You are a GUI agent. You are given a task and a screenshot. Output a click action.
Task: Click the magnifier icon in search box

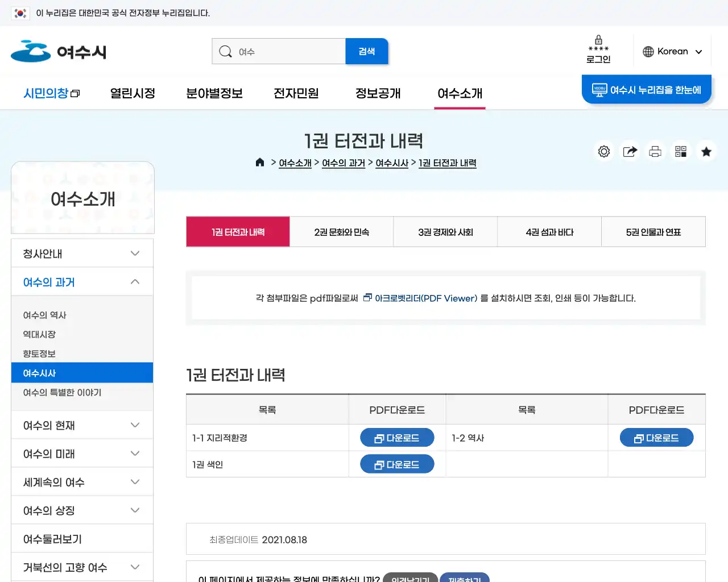pyautogui.click(x=225, y=52)
